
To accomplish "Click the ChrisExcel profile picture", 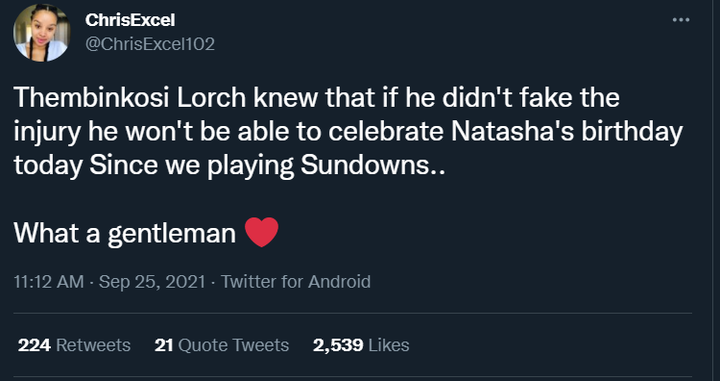I will (x=42, y=33).
